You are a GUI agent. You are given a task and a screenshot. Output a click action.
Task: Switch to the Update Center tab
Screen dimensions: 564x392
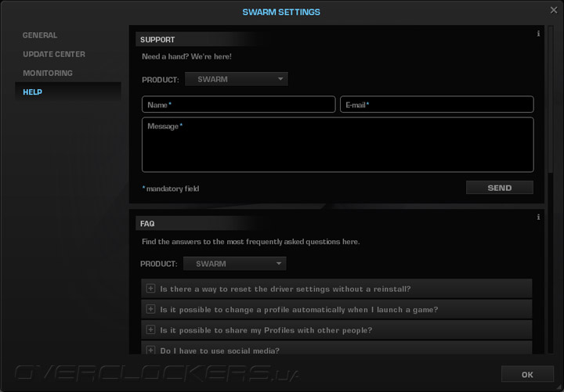(54, 54)
